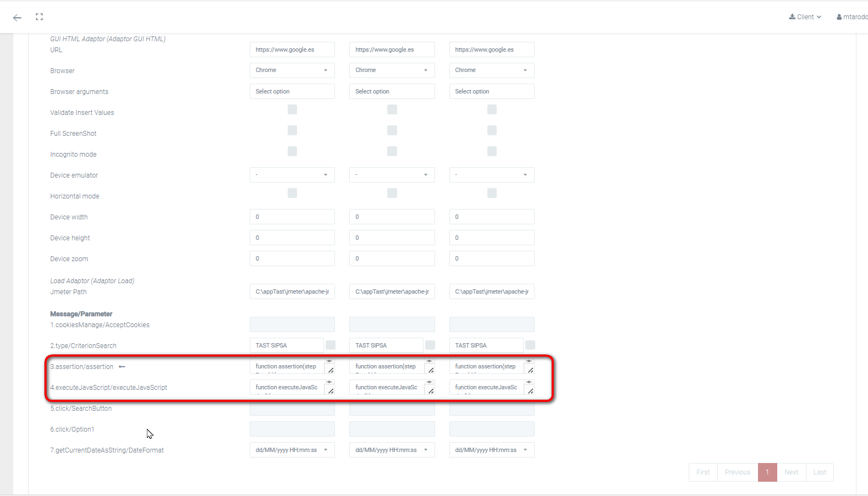Enable Full ScreenShot in second column
Image resolution: width=868 pixels, height=496 pixels.
392,130
